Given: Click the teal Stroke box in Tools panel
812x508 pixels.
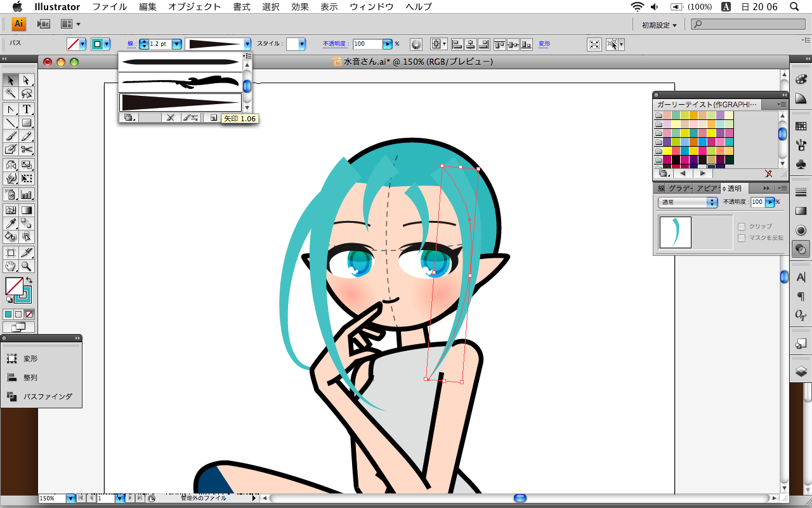Looking at the screenshot, I should coord(22,294).
